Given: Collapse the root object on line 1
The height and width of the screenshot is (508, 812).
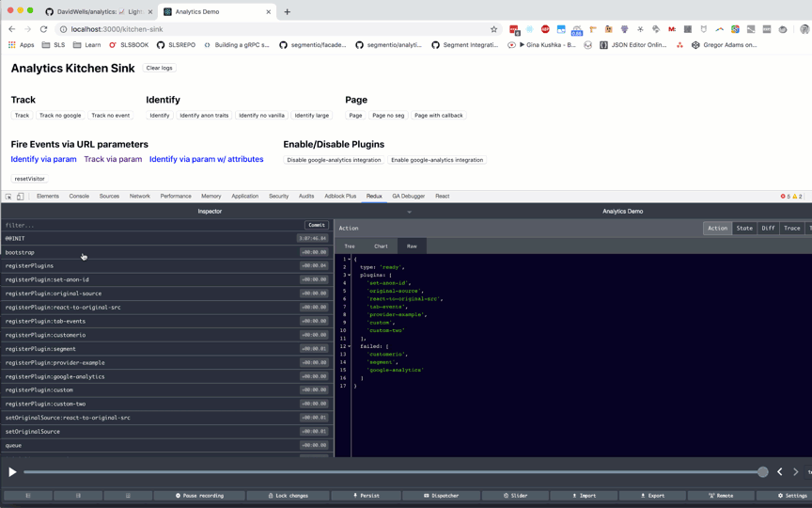Looking at the screenshot, I should click(349, 260).
